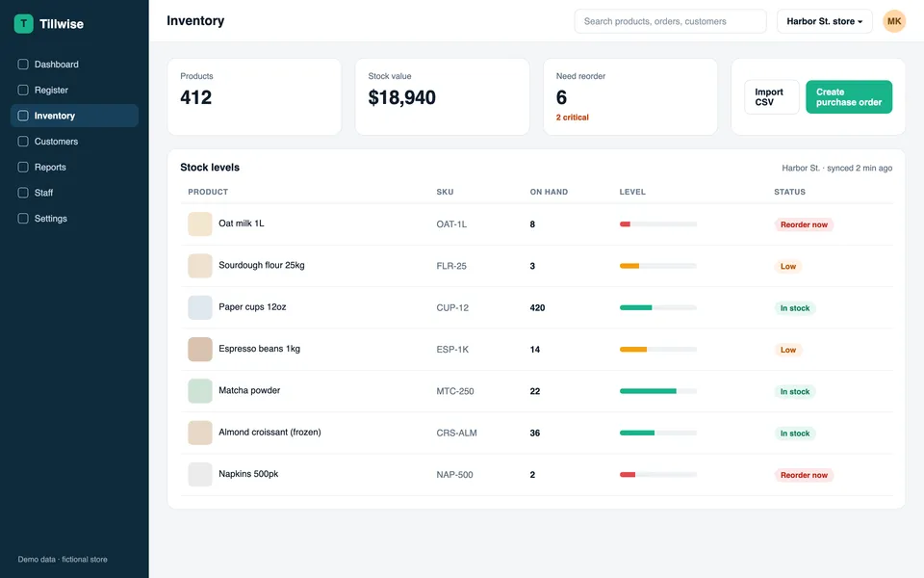Click the Register sidebar icon
Image resolution: width=924 pixels, height=578 pixels.
coord(23,91)
